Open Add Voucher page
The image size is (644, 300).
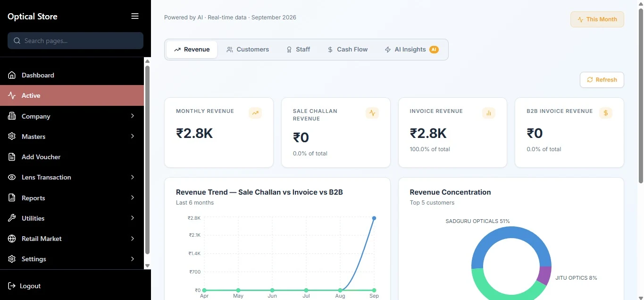[x=72, y=157]
